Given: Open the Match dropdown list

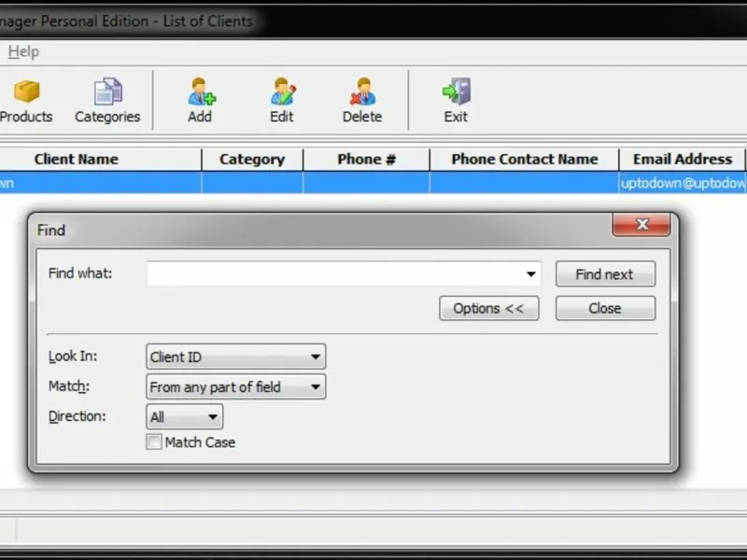Looking at the screenshot, I should [x=236, y=386].
